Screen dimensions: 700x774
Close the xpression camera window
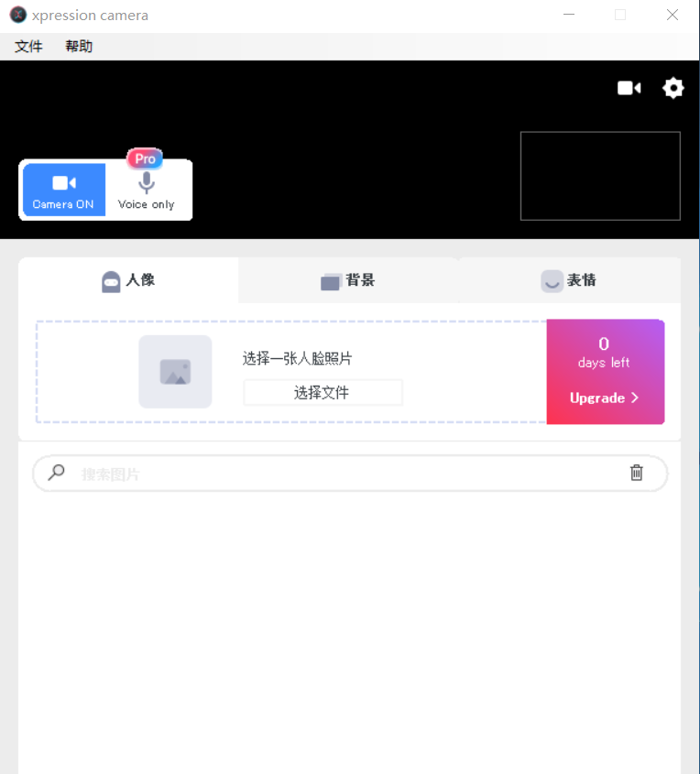click(672, 15)
